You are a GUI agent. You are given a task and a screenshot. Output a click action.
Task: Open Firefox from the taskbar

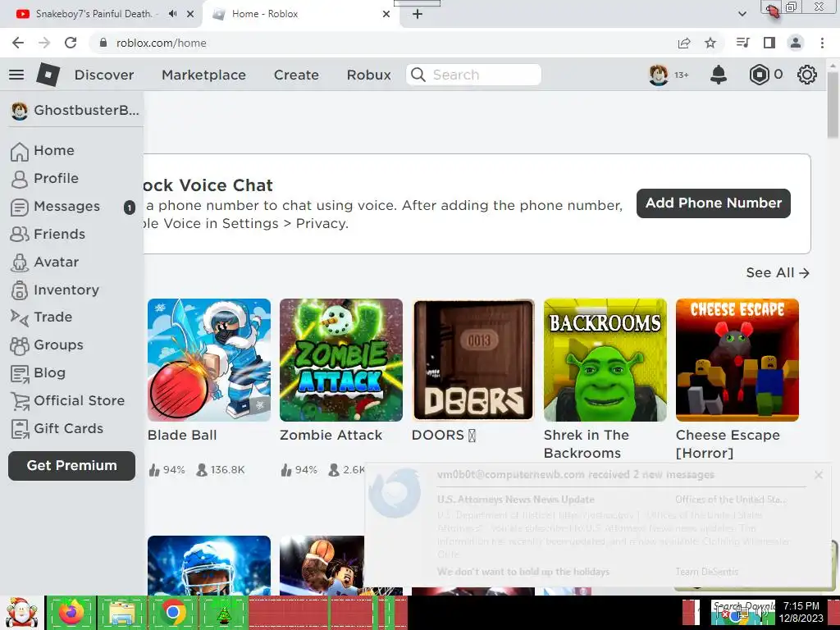[x=71, y=612]
